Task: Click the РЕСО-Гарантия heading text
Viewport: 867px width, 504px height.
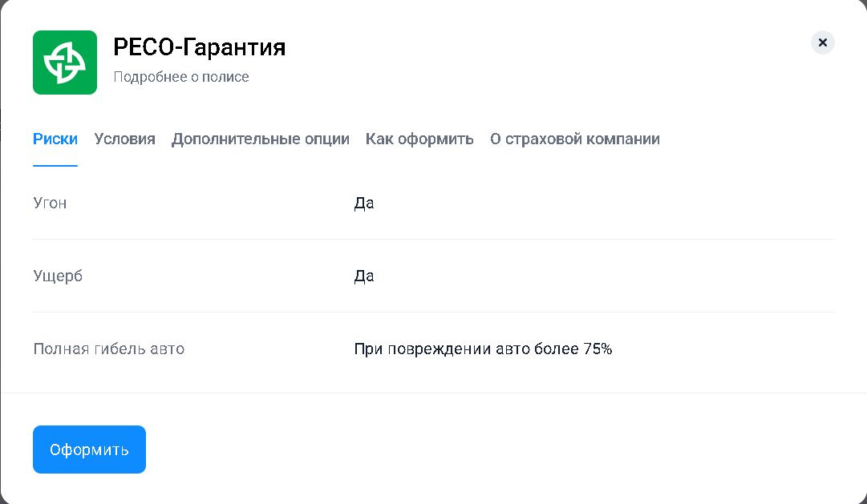Action: click(199, 48)
